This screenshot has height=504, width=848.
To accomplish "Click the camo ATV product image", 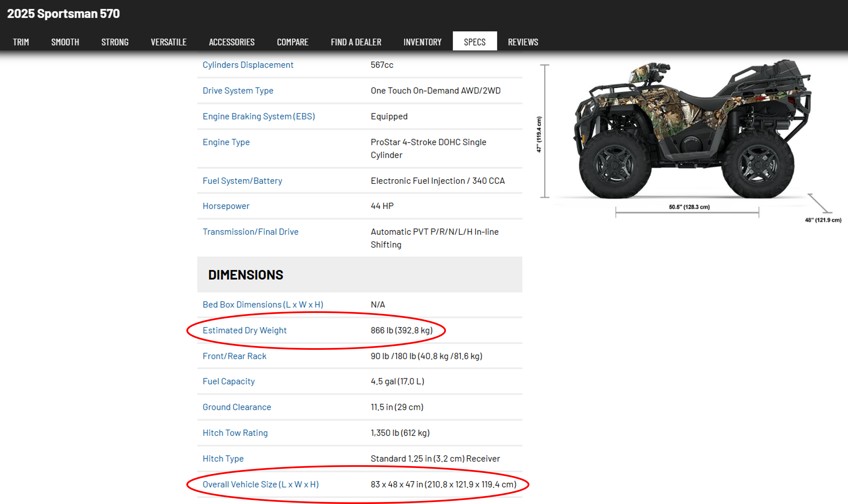I will point(692,129).
